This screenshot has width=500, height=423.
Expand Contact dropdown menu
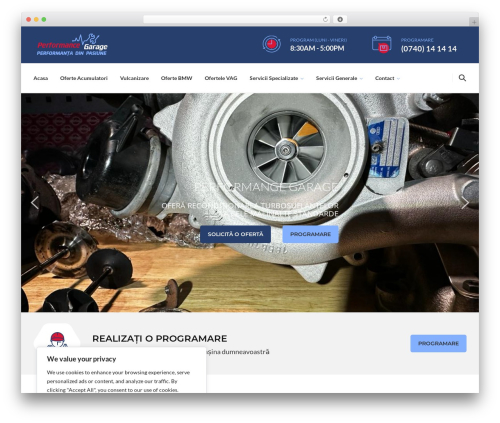point(387,78)
